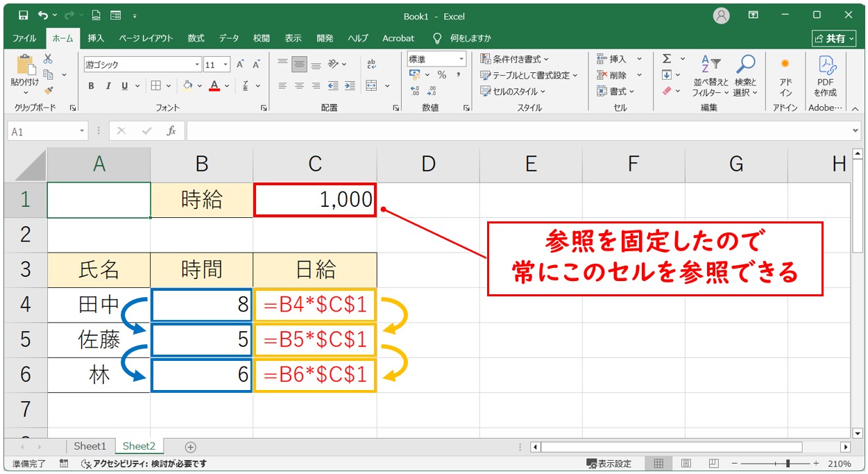Click the Clear eraser icon

tap(667, 91)
